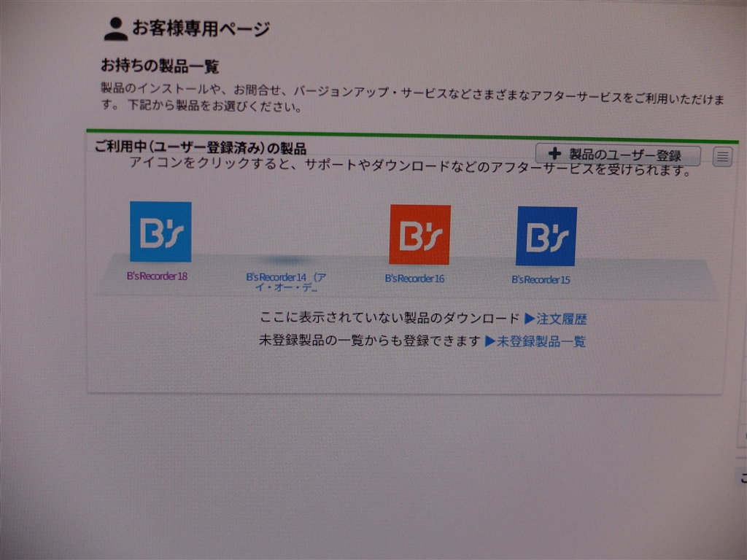Click the text ここに表示されていない製品のダウンロード
747x560 pixels.
pyautogui.click(x=390, y=318)
